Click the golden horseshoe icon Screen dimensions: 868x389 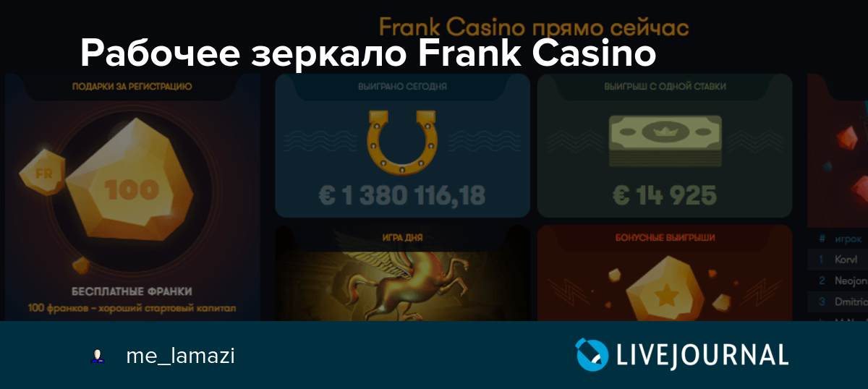click(x=402, y=141)
